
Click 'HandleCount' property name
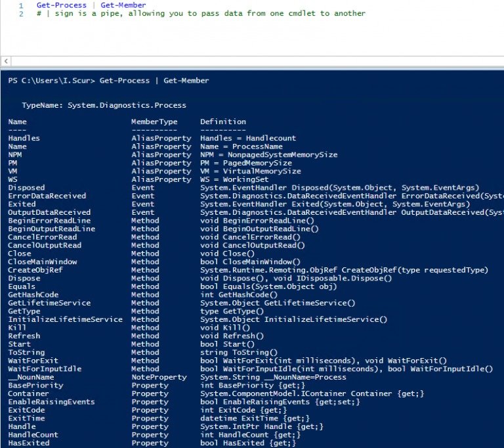pos(33,435)
